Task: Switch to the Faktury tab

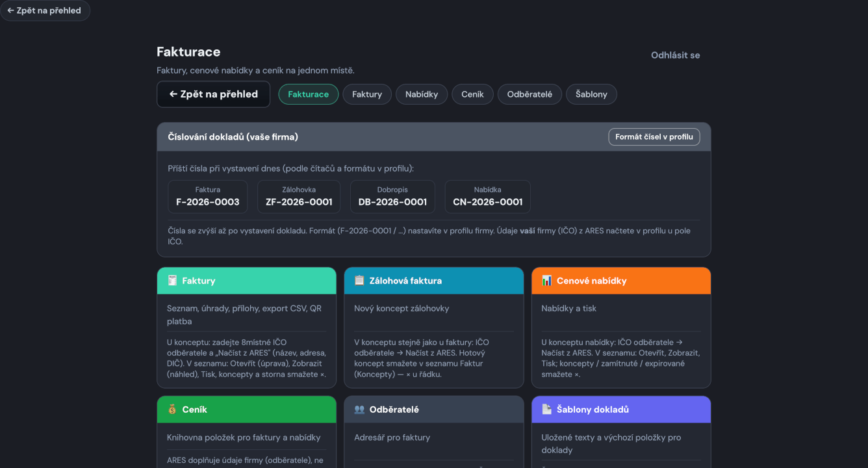Action: (x=367, y=94)
